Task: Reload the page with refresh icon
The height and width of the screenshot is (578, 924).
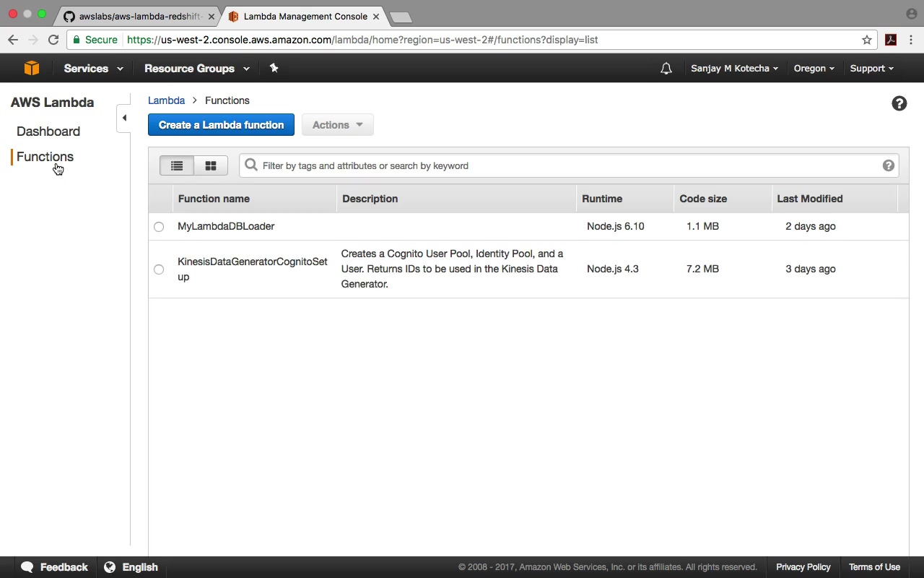Action: 53,40
